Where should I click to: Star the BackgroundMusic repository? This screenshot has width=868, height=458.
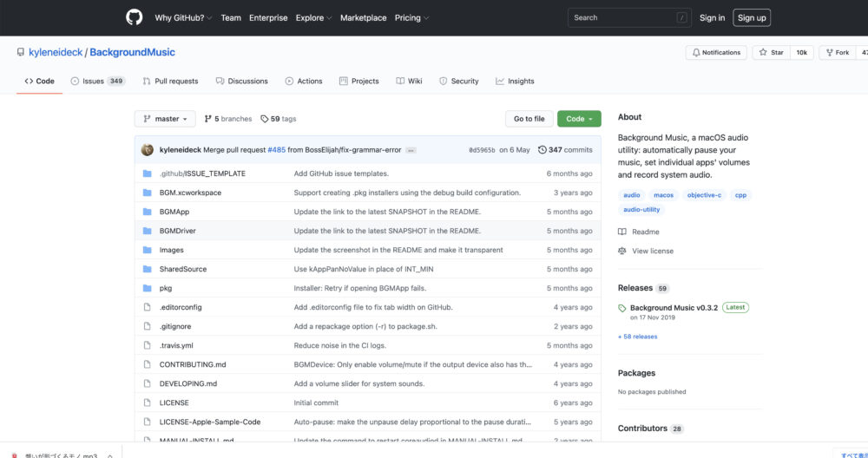click(x=772, y=53)
